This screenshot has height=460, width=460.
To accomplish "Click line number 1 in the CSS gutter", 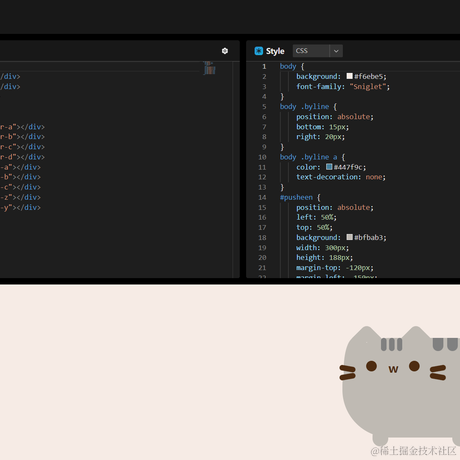I will click(x=264, y=66).
